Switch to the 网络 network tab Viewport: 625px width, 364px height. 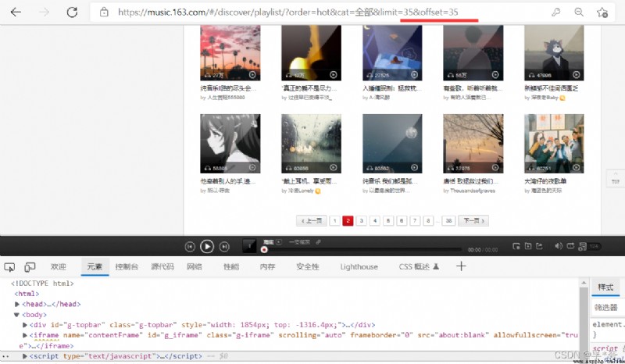(194, 266)
